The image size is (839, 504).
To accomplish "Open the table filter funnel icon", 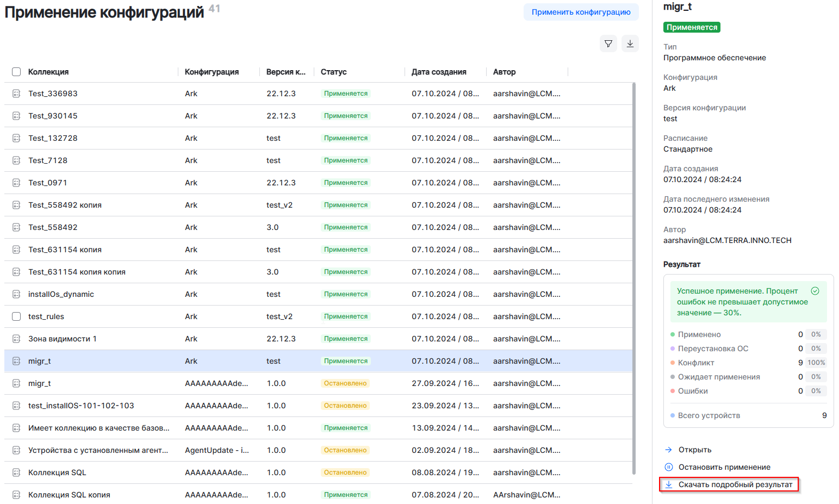I will click(x=608, y=43).
